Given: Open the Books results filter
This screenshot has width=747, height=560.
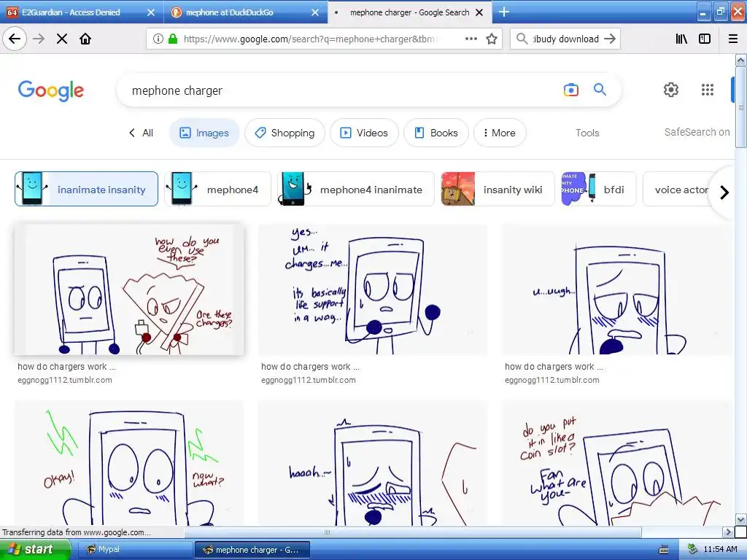Looking at the screenshot, I should pyautogui.click(x=436, y=133).
